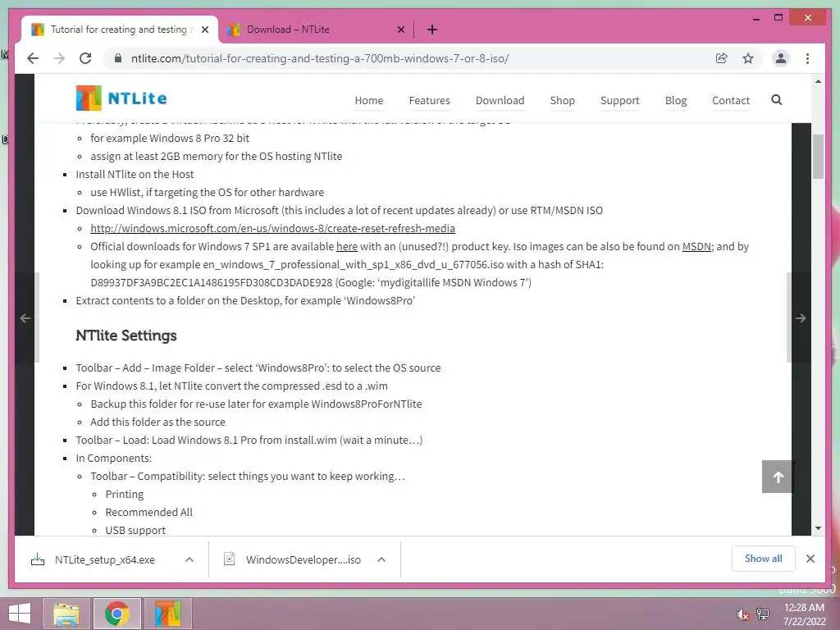Click 'for example Windows 8 Pro 32 bit'
This screenshot has width=840, height=630.
(x=170, y=138)
